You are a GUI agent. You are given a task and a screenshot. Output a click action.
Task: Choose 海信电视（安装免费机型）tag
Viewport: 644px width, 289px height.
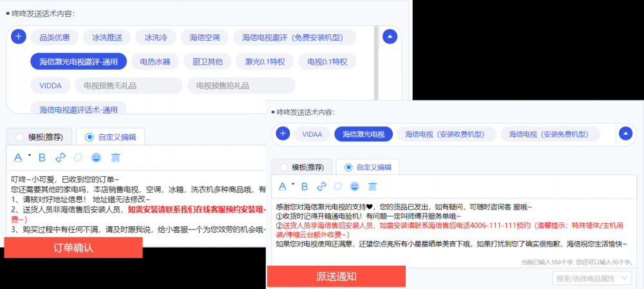coord(551,134)
